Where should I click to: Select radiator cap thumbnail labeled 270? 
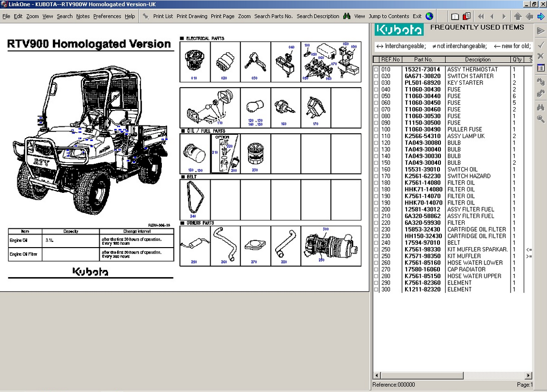[x=255, y=246]
